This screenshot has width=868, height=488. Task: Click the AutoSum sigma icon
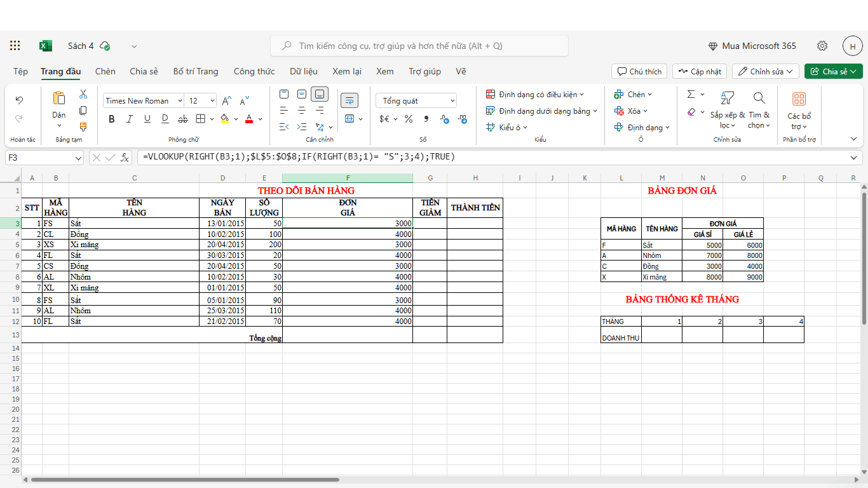click(x=691, y=94)
